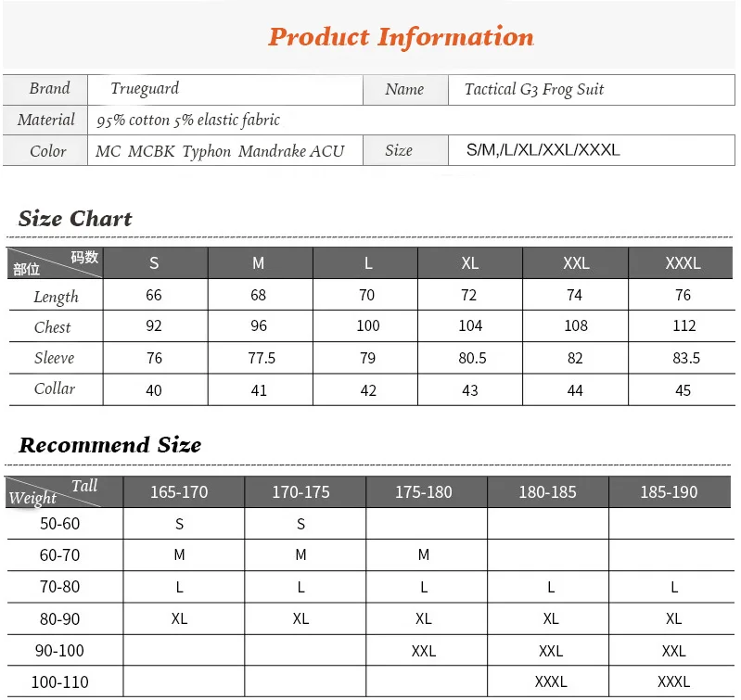Click the Tactical G3 Frog Suit name
This screenshot has width=741, height=700.
point(534,89)
